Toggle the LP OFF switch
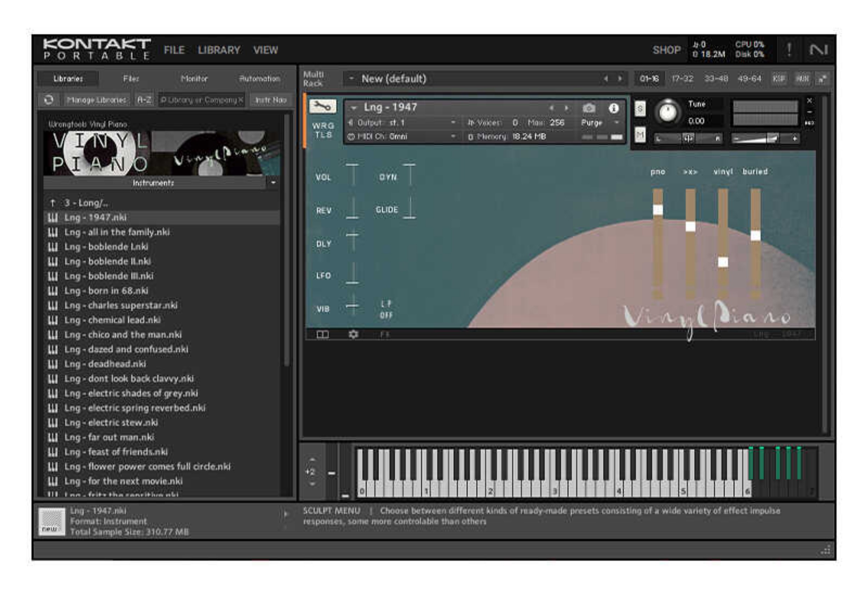This screenshot has height=591, width=868. click(386, 309)
